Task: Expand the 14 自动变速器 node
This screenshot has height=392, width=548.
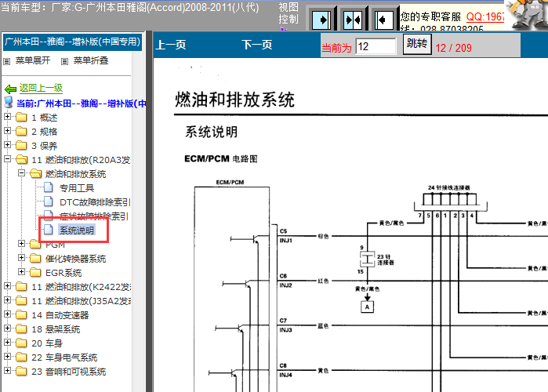Action: (7, 314)
